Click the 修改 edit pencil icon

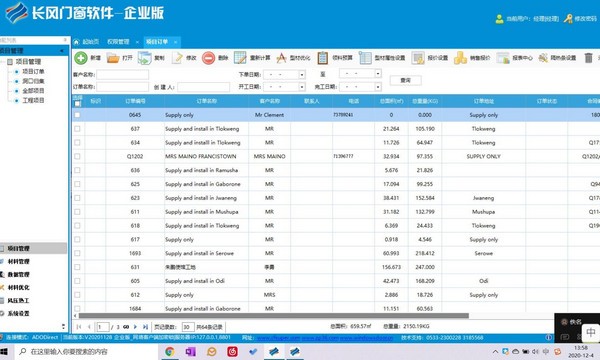point(177,58)
